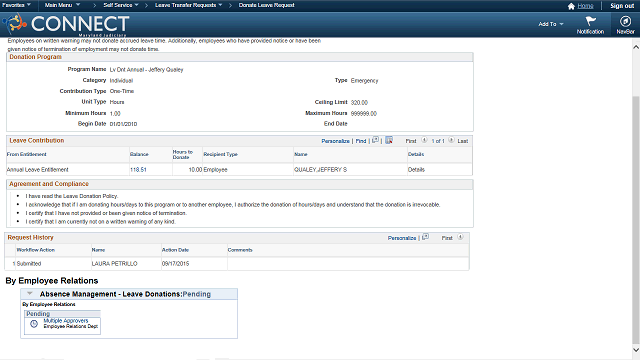This screenshot has height=360, width=640.
Task: Open Details link for Qualey row
Action: pos(416,169)
